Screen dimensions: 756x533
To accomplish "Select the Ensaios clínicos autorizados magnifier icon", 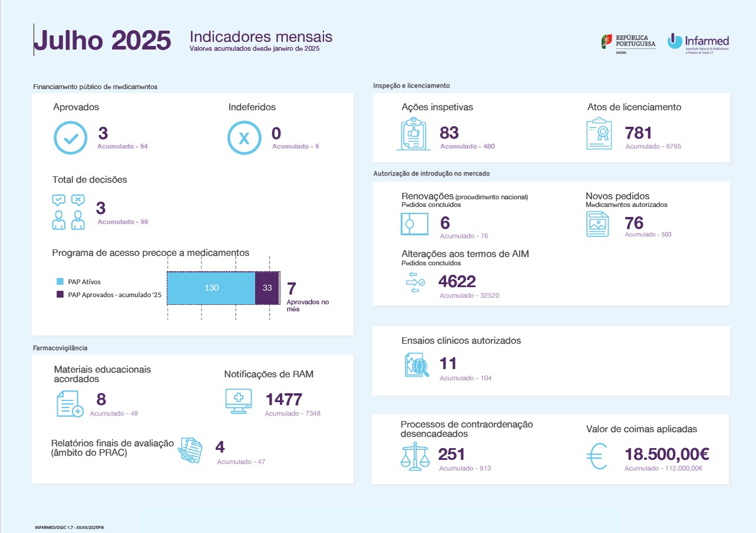I will (417, 365).
